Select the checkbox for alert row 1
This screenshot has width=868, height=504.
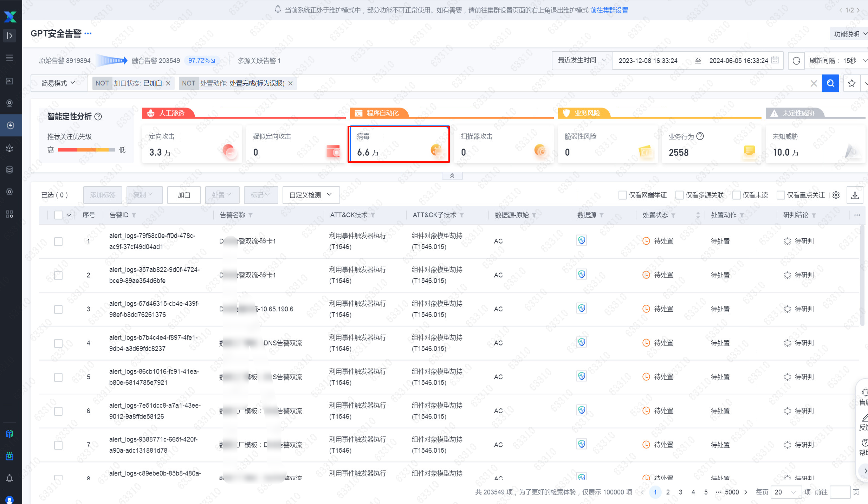[58, 241]
